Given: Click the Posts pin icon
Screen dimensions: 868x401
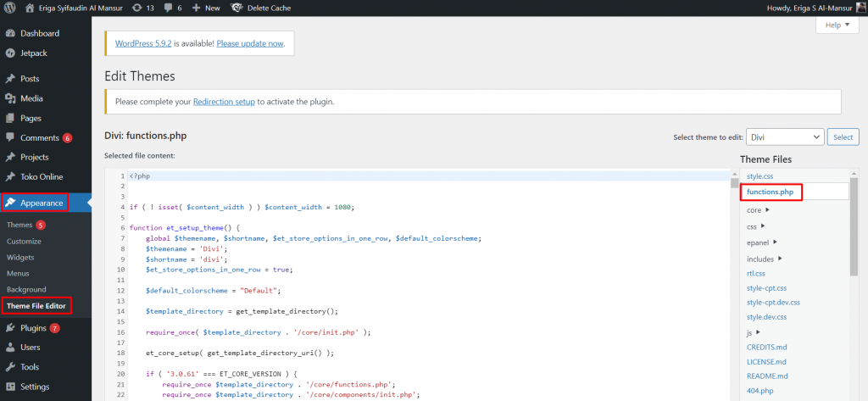Looking at the screenshot, I should (10, 79).
